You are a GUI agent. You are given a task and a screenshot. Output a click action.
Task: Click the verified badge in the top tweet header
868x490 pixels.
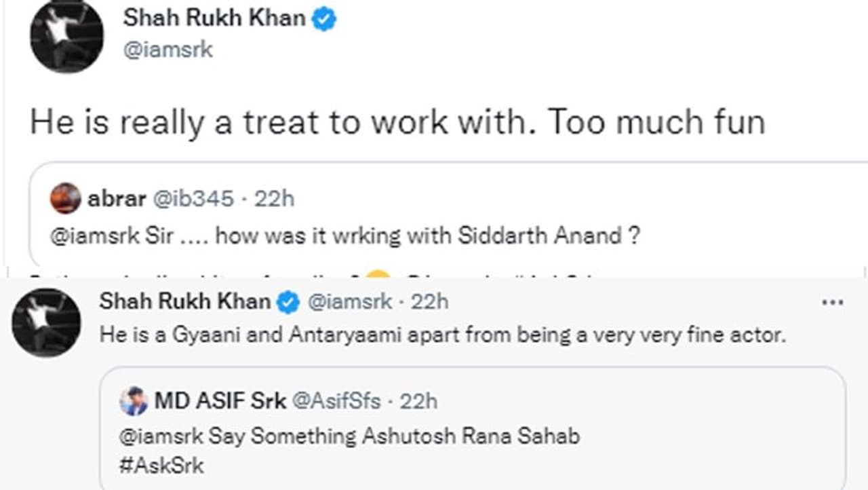(323, 20)
